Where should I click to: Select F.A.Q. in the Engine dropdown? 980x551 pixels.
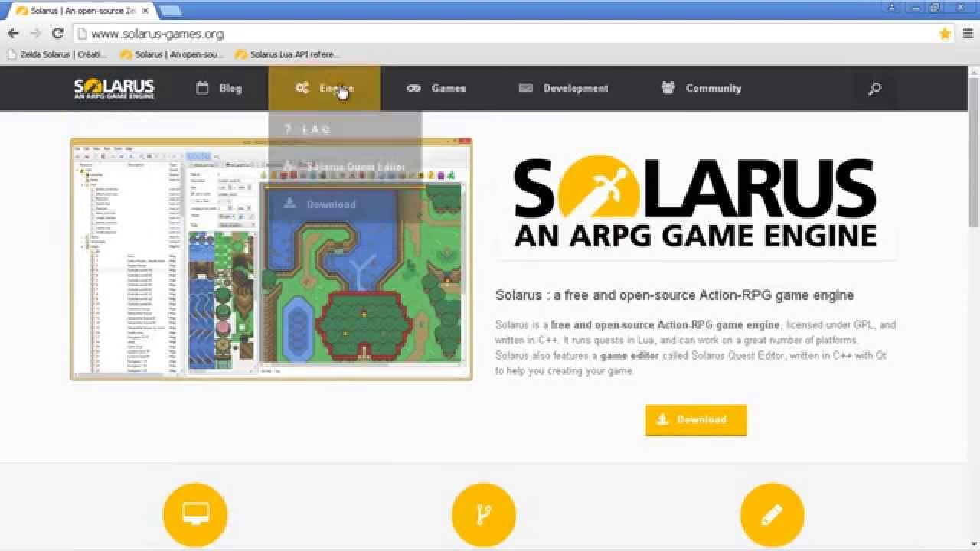coord(345,129)
